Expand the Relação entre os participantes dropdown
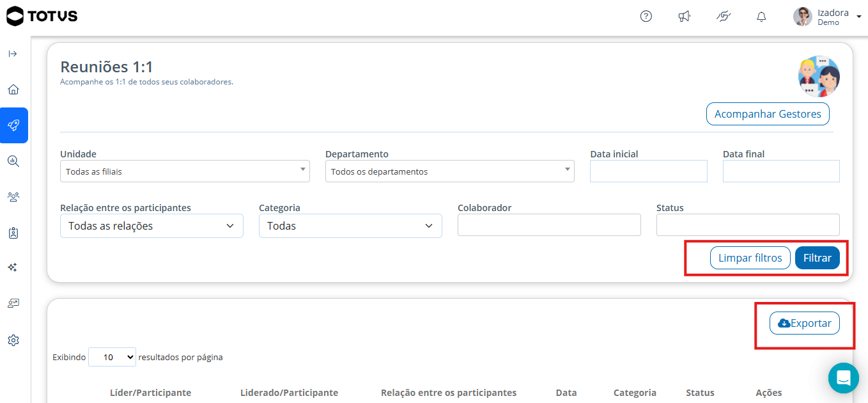868x403 pixels. 151,226
